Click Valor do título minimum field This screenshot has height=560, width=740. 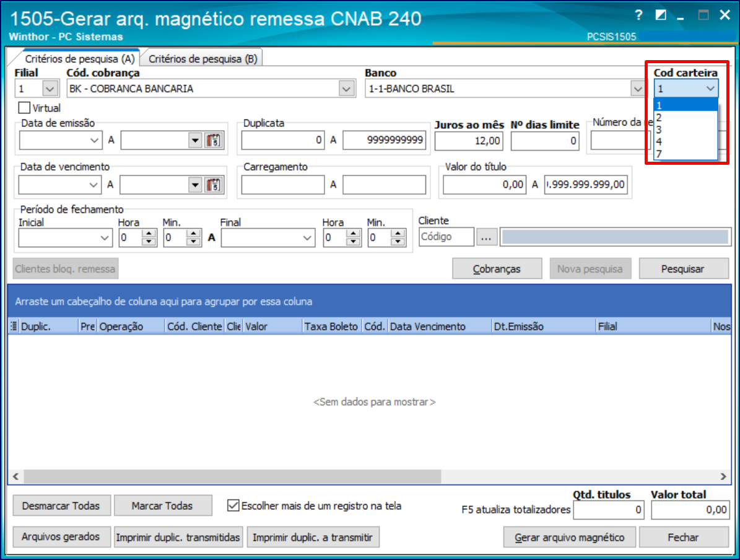coord(484,185)
